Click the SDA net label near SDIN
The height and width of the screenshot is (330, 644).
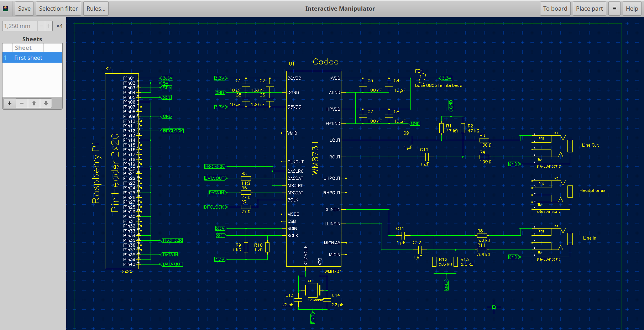click(221, 228)
